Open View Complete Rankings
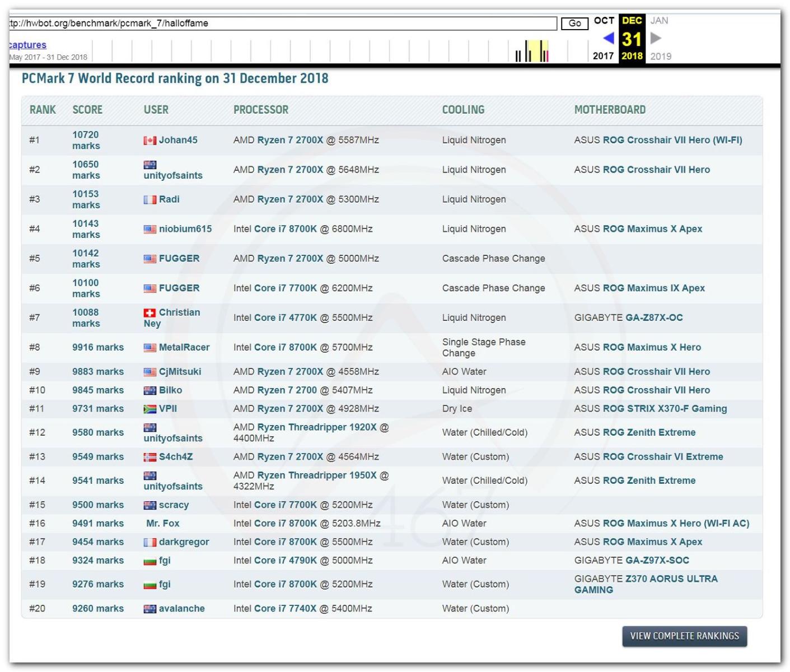Screen dimensions: 790x672 click(x=684, y=636)
